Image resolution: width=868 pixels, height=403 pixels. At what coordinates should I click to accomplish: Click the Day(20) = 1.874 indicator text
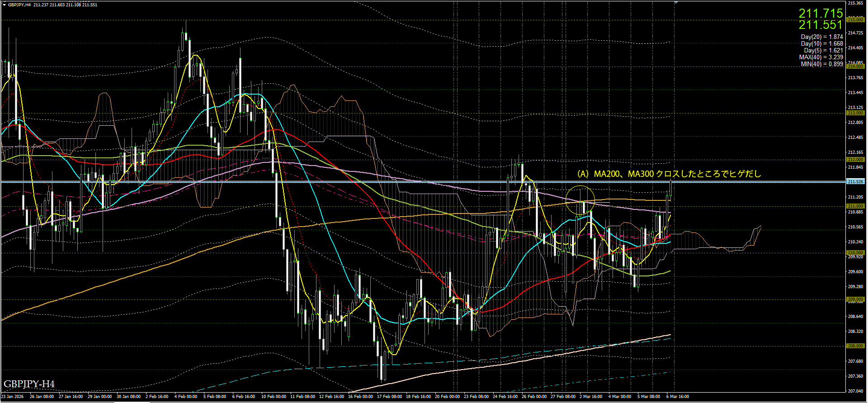[x=821, y=37]
